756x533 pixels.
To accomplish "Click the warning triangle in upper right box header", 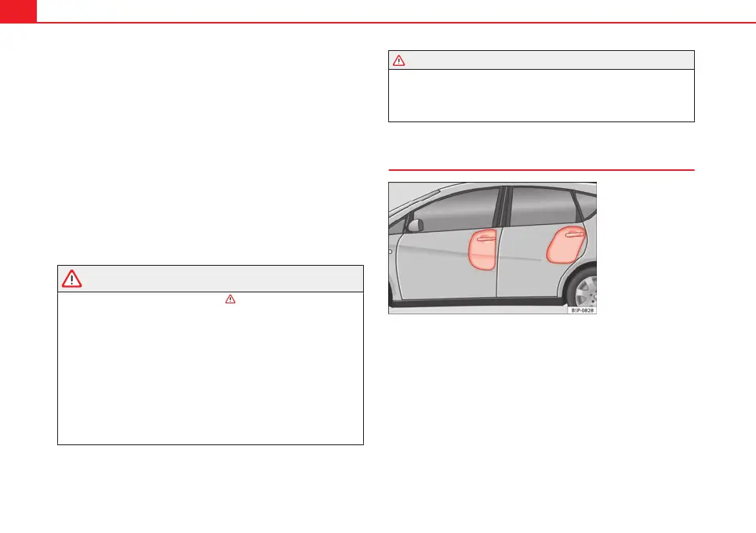I will 398,60.
